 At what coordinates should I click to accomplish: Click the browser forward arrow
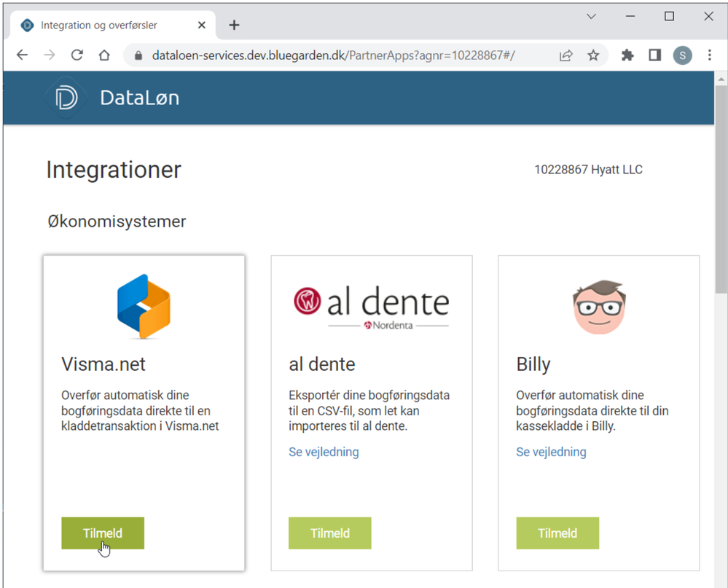(x=50, y=55)
